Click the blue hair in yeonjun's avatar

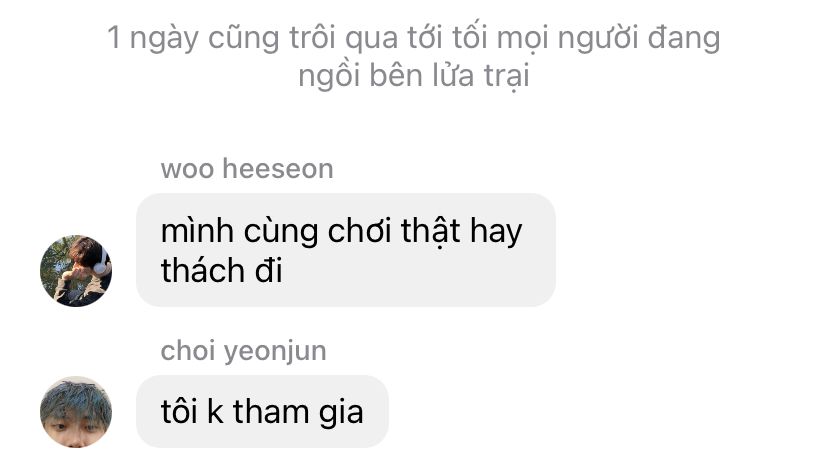click(x=76, y=396)
